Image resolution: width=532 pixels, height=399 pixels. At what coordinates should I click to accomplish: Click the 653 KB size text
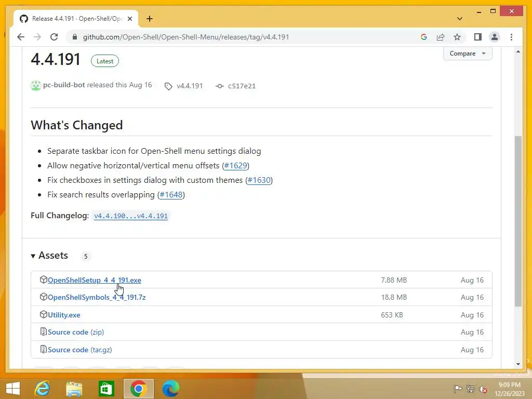[392, 315]
